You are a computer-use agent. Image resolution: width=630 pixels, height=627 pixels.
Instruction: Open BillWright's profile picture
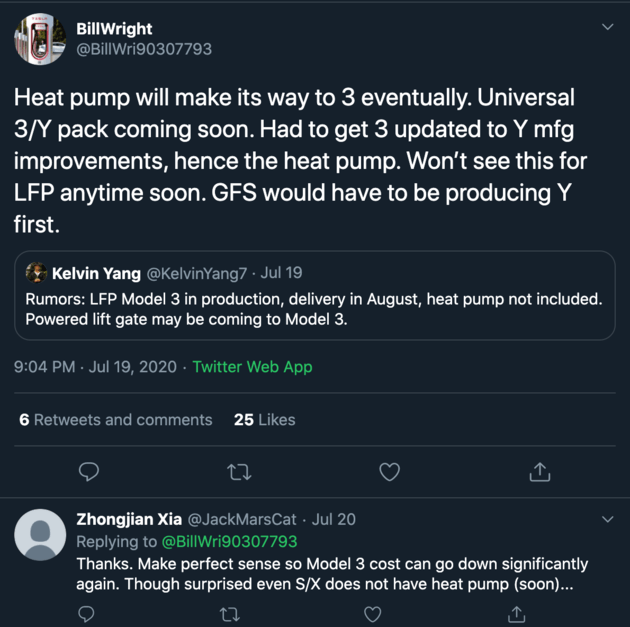point(40,39)
